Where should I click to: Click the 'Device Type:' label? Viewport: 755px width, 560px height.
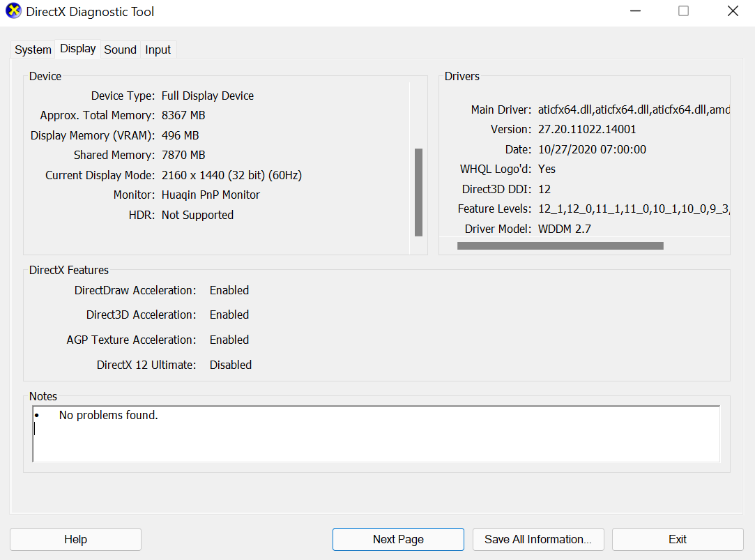[123, 96]
